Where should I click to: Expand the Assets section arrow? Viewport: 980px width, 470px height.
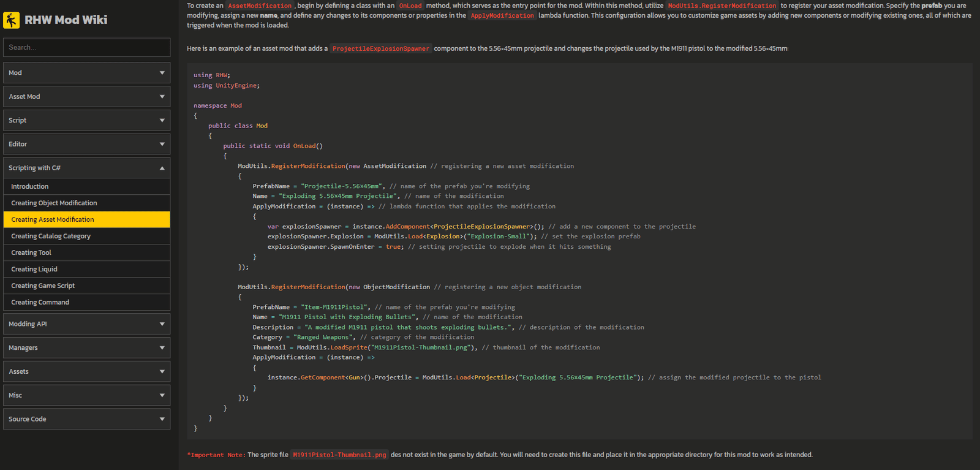[x=162, y=372]
